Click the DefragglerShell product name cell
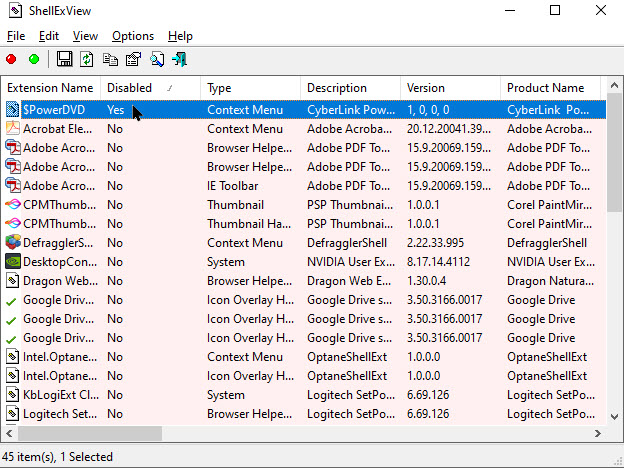 tap(547, 243)
